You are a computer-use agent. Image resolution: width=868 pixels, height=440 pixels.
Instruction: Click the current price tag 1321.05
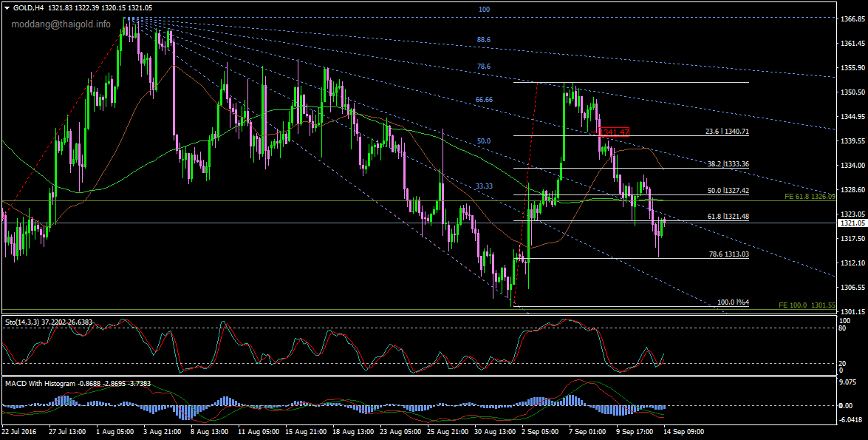pos(851,223)
